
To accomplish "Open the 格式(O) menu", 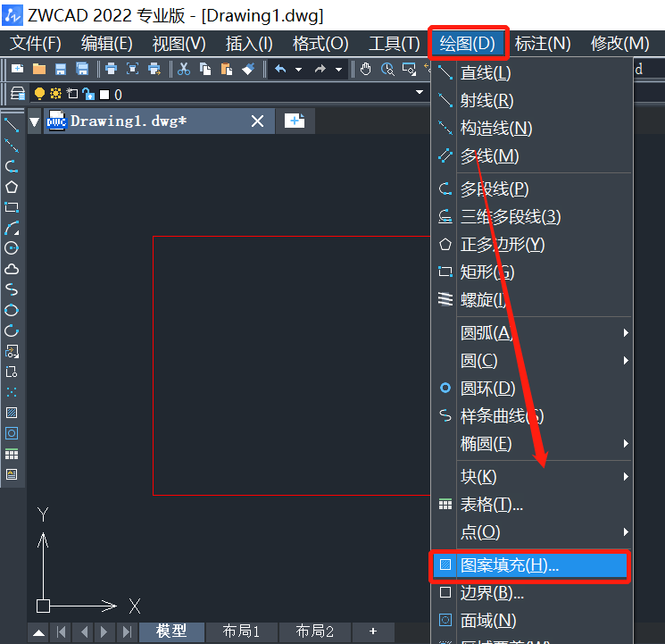I will click(320, 43).
